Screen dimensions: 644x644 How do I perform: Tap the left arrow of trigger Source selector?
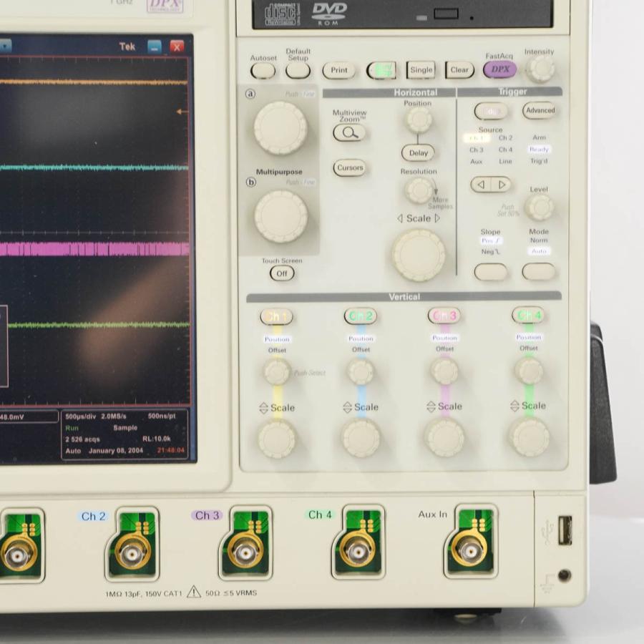tap(481, 185)
